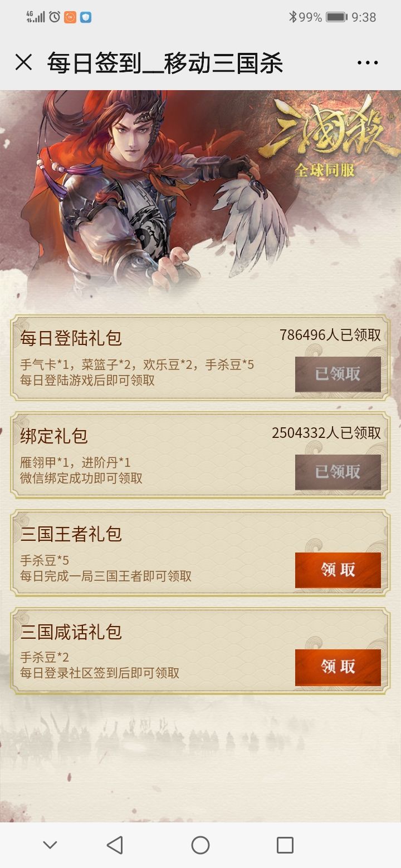Open the three-dot more options menu
This screenshot has height=868, width=401.
coord(368,63)
